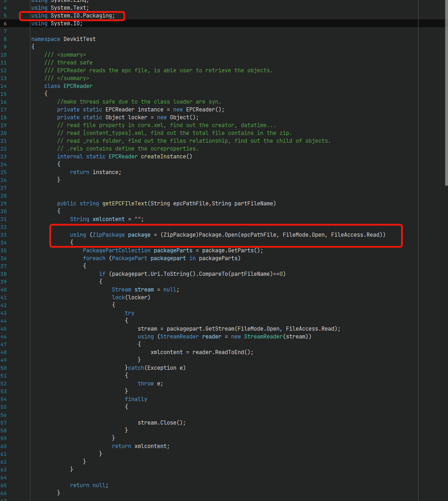Click the 'if (packagepart.Uri.ToString()' condition
This screenshot has width=448, height=501.
[192, 274]
